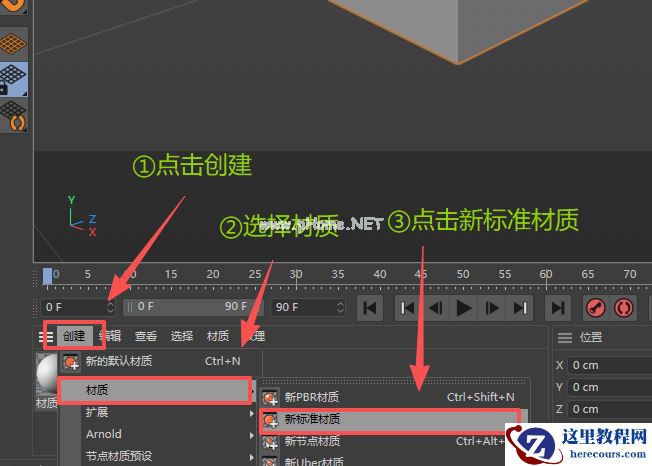
Task: Open the 查看 menu
Action: tap(146, 336)
